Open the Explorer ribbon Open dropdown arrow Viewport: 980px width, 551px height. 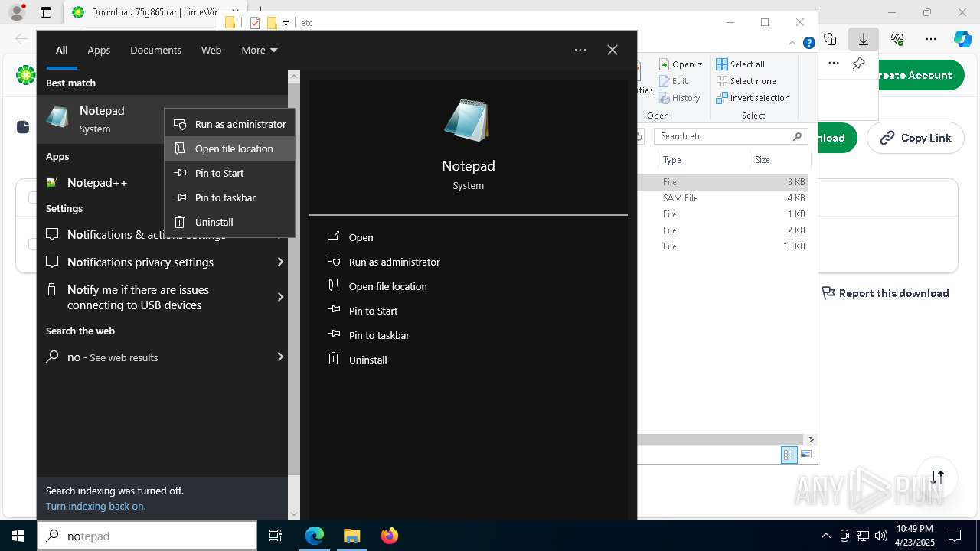pos(700,64)
